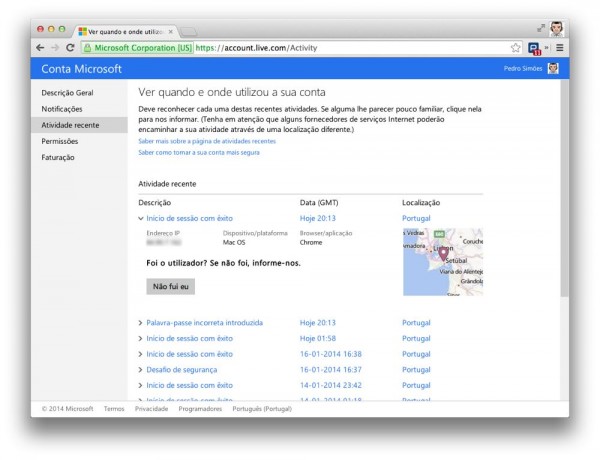The width and height of the screenshot is (600, 460).
Task: Click the 'Chrome' browser value
Action: pos(311,242)
